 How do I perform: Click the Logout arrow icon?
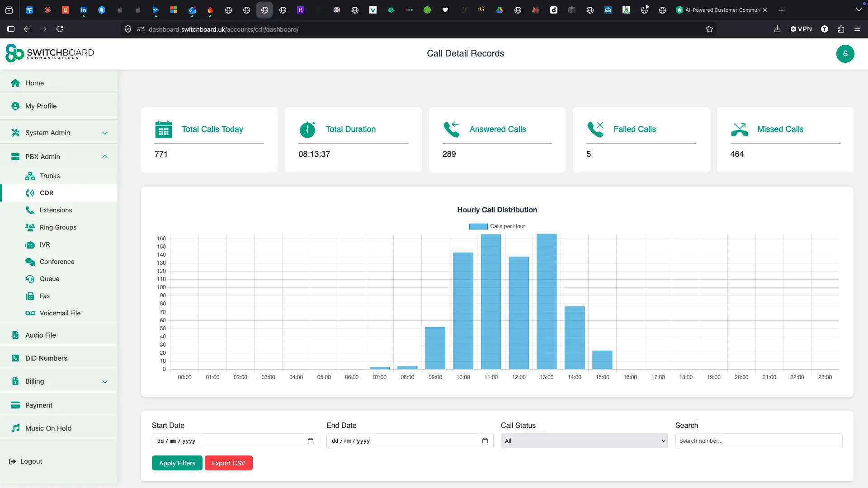point(12,461)
